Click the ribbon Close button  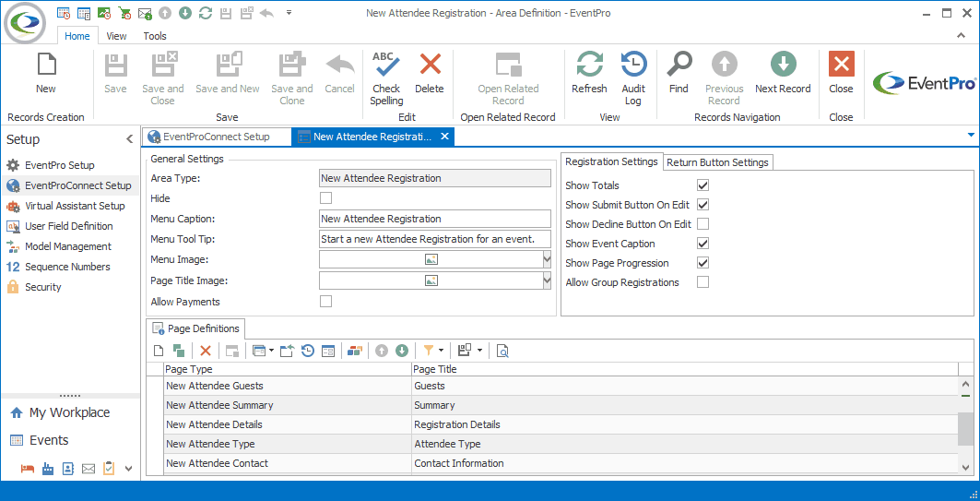[841, 73]
